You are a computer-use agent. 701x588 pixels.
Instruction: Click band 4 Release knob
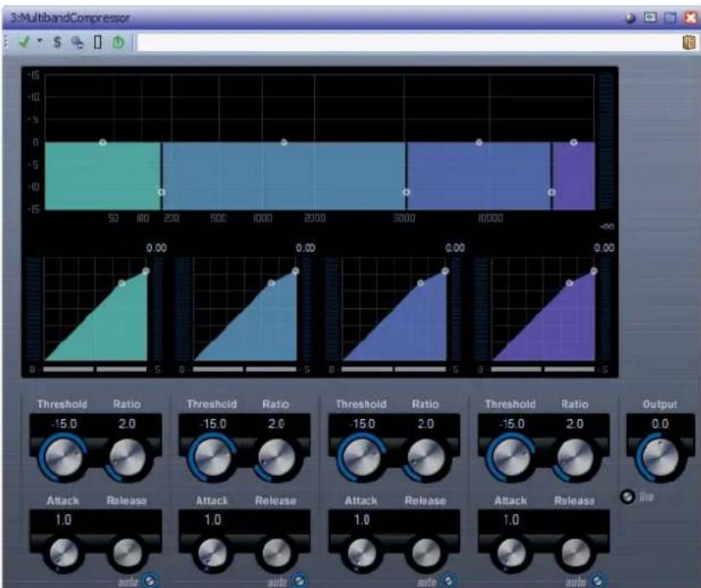point(575,553)
